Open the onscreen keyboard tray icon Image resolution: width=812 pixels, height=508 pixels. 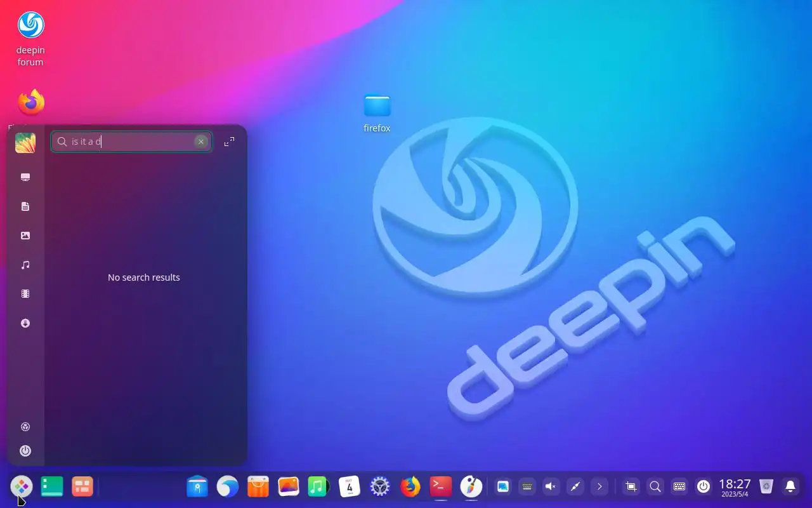point(527,487)
